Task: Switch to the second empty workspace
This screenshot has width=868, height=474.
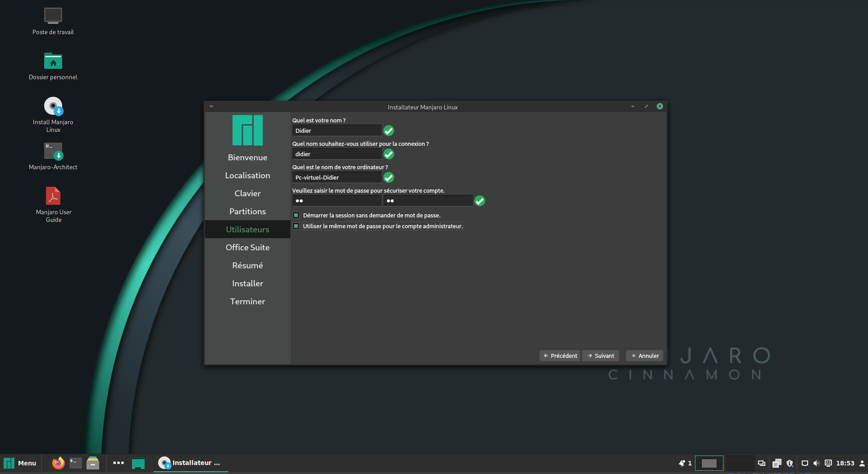Action: pyautogui.click(x=740, y=463)
